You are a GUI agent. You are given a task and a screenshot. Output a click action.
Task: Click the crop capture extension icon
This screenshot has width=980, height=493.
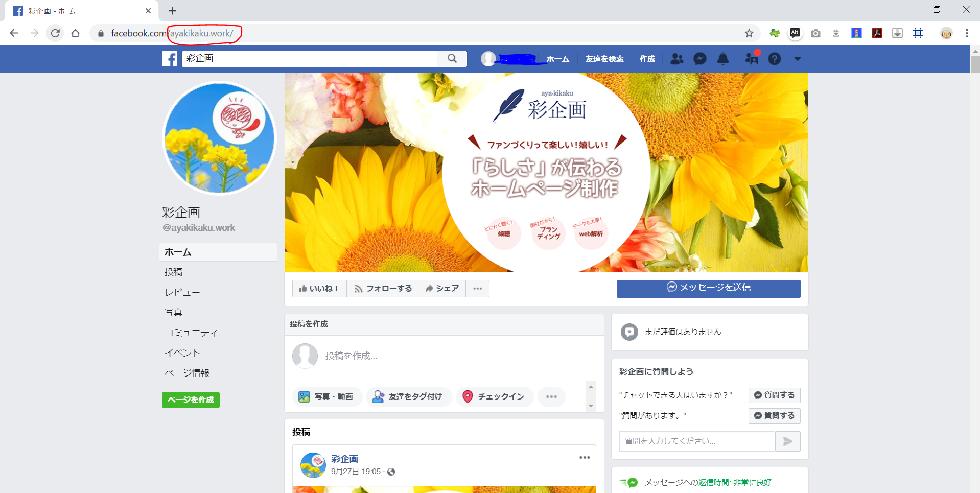click(x=918, y=33)
